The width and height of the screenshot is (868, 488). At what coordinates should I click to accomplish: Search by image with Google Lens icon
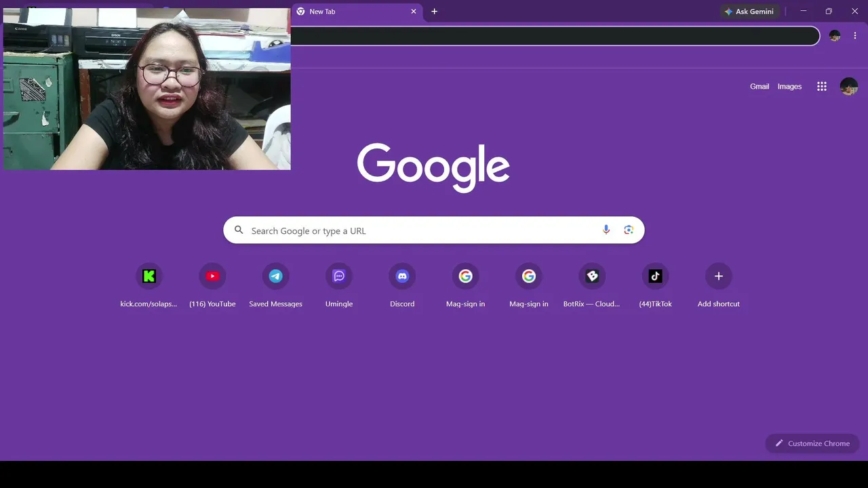(x=629, y=230)
